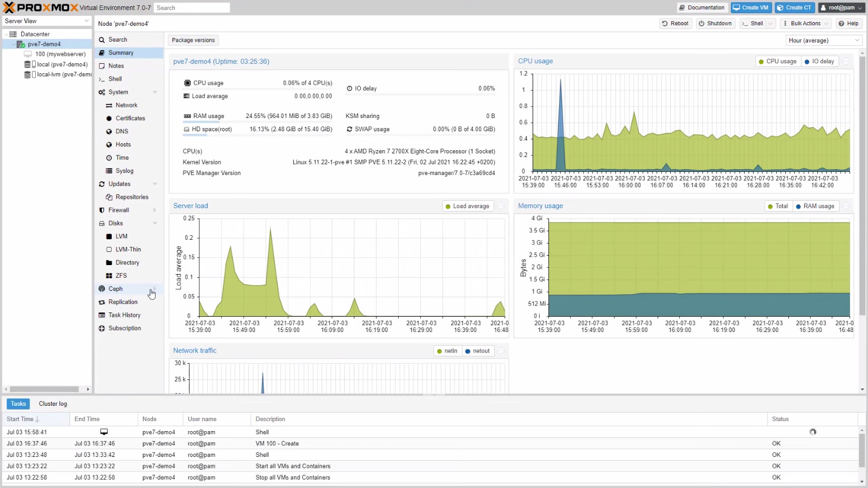Image resolution: width=868 pixels, height=488 pixels.
Task: Open the Hour (average) timeframe dropdown
Action: tap(824, 41)
